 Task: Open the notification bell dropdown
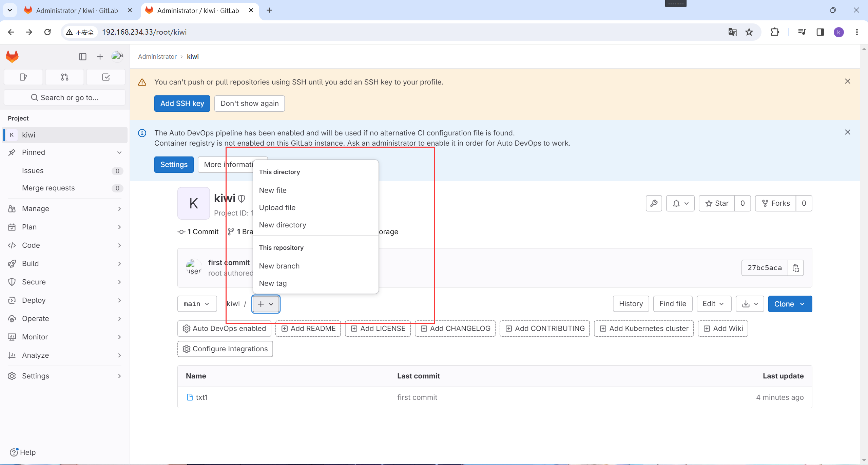[x=680, y=203]
